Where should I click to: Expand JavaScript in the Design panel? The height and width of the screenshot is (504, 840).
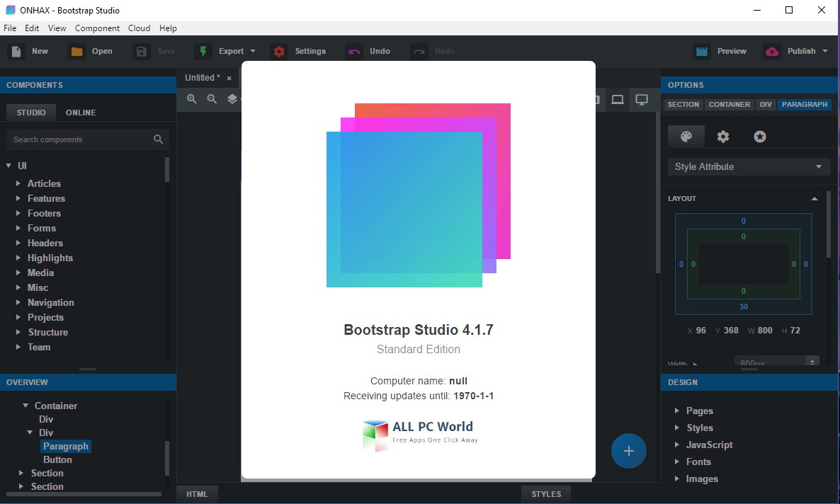676,445
